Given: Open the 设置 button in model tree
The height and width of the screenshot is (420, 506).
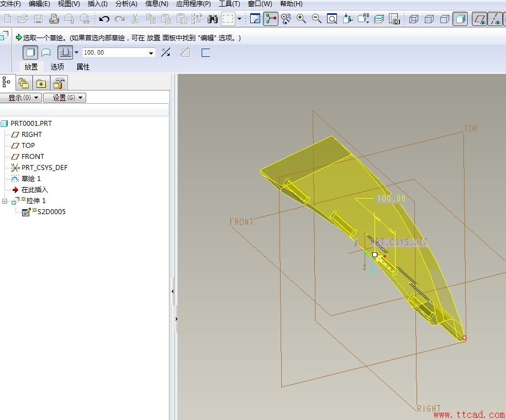Looking at the screenshot, I should pyautogui.click(x=65, y=98).
